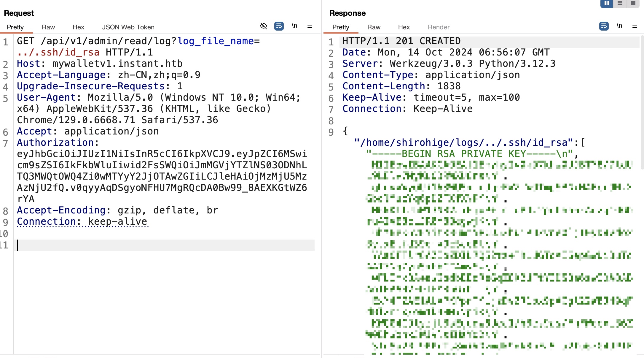
Task: Switch Request view to Hex tab
Action: point(78,27)
